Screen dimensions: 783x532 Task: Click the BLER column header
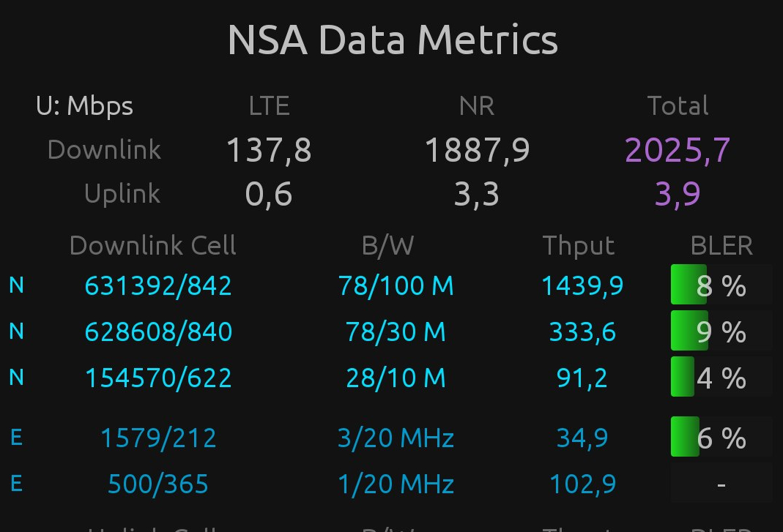coord(721,246)
